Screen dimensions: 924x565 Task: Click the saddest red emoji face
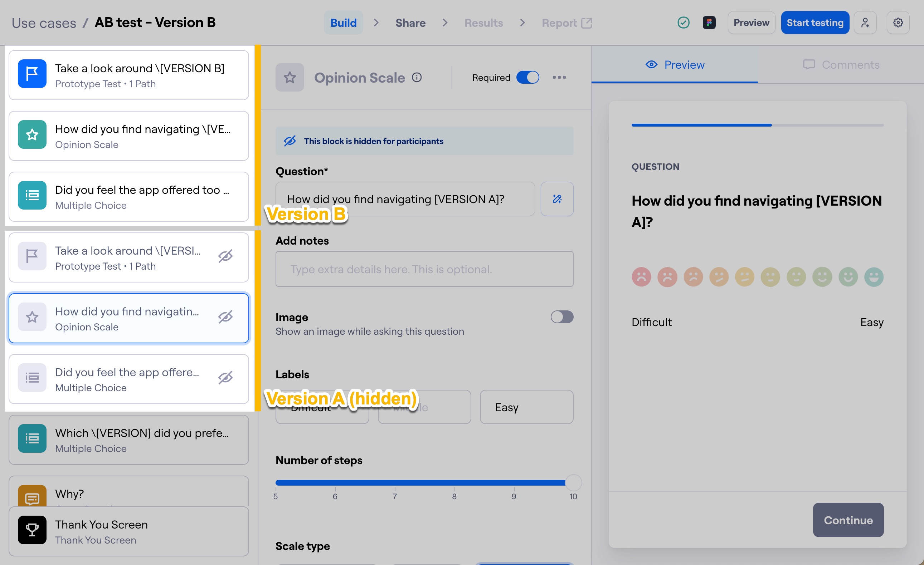pyautogui.click(x=641, y=277)
